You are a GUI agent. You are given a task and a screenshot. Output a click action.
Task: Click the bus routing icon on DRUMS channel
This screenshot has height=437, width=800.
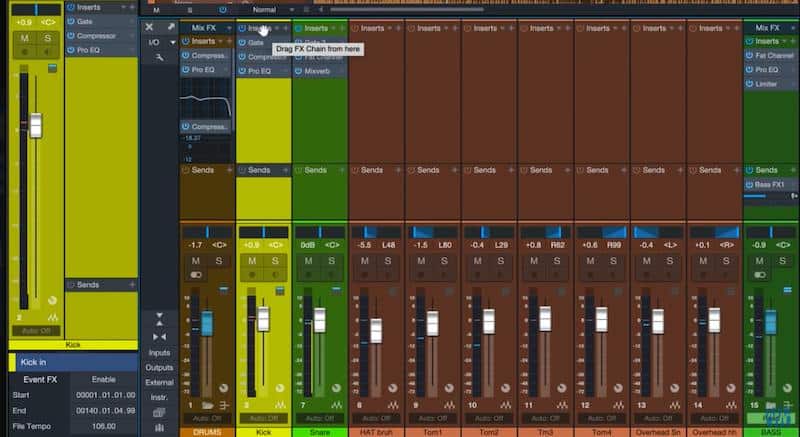click(x=224, y=405)
